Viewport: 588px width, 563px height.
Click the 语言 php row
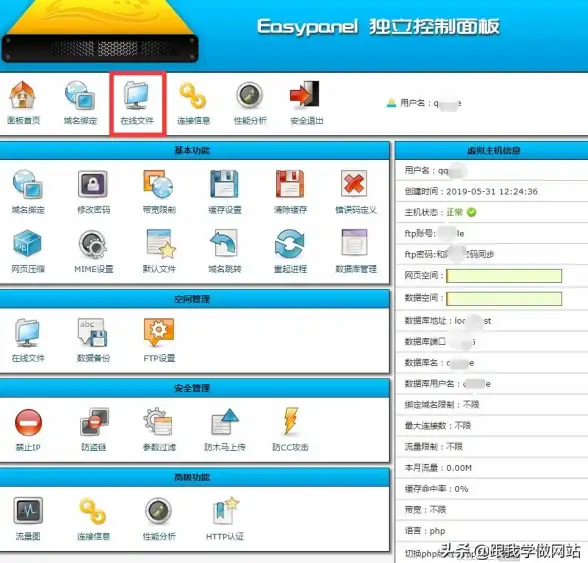tap(492, 531)
